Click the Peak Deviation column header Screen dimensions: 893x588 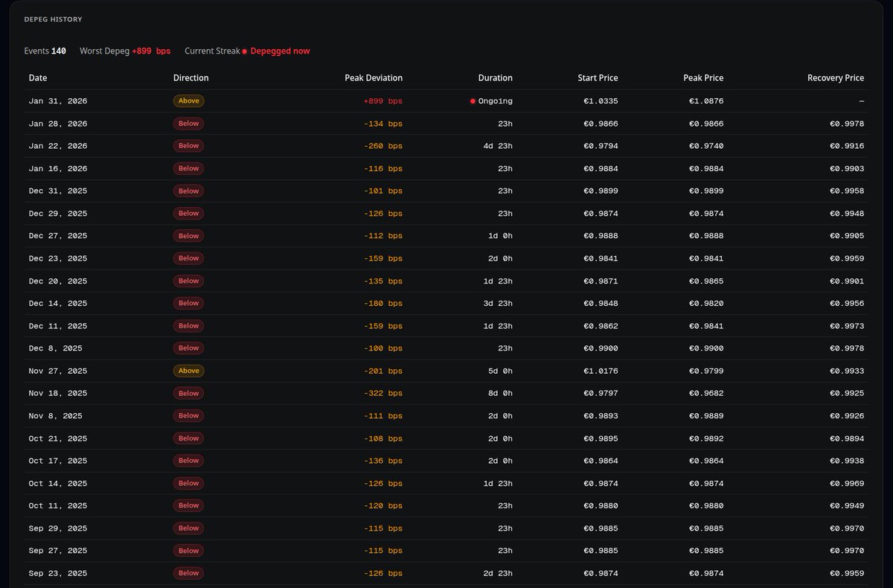[374, 78]
